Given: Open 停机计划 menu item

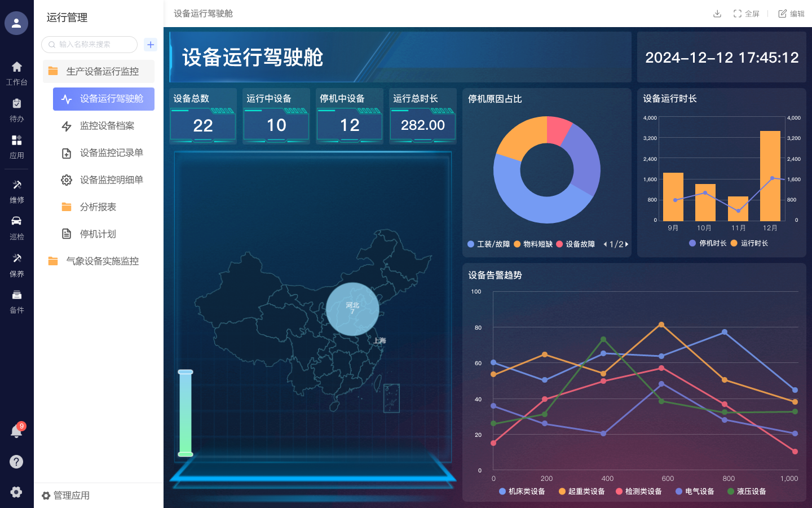Looking at the screenshot, I should (x=104, y=234).
